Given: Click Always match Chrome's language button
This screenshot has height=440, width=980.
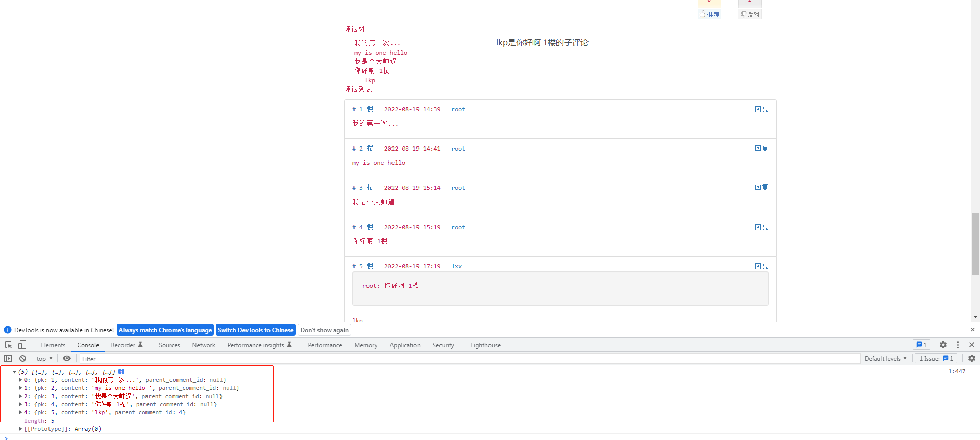Looking at the screenshot, I should pyautogui.click(x=165, y=330).
